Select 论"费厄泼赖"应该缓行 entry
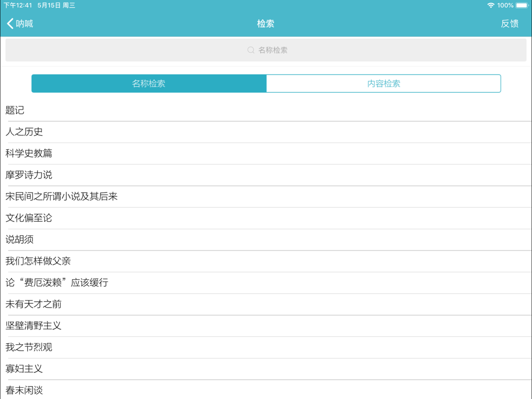 point(266,282)
